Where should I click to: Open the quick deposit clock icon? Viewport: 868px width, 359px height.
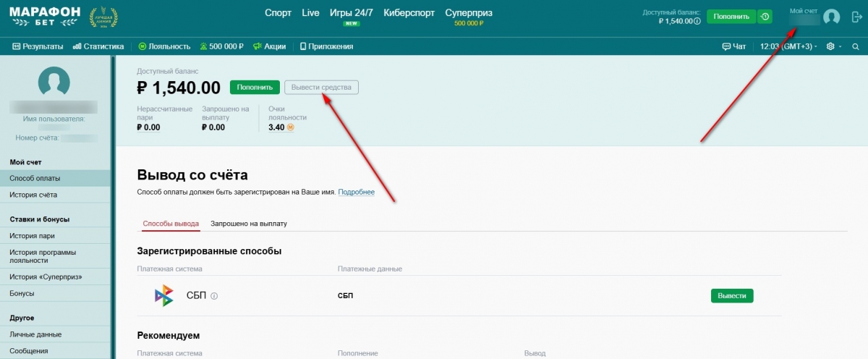click(x=765, y=17)
